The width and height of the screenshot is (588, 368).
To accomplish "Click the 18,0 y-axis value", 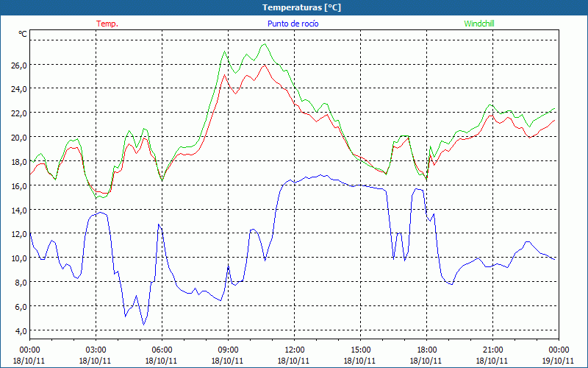I will pyautogui.click(x=19, y=162).
